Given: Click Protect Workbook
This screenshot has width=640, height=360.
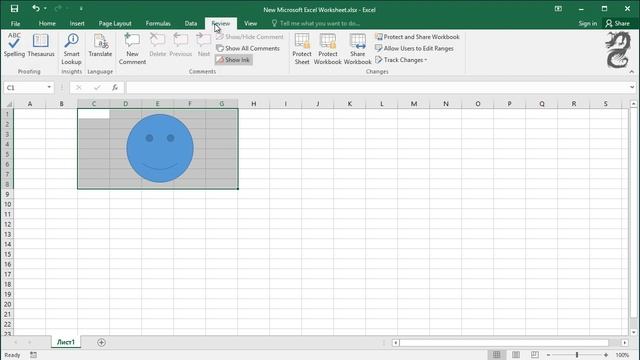Looking at the screenshot, I should 327,49.
